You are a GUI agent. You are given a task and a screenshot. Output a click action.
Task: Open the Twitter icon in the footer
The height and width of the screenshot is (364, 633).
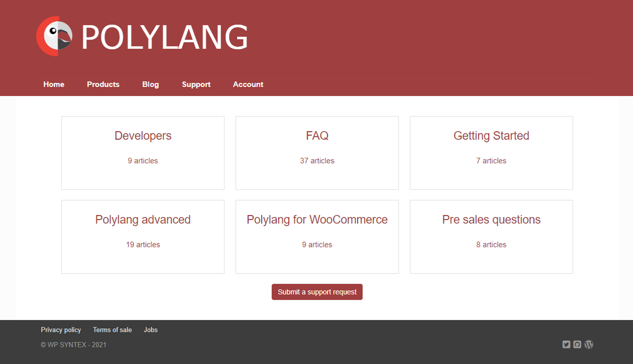(x=566, y=344)
